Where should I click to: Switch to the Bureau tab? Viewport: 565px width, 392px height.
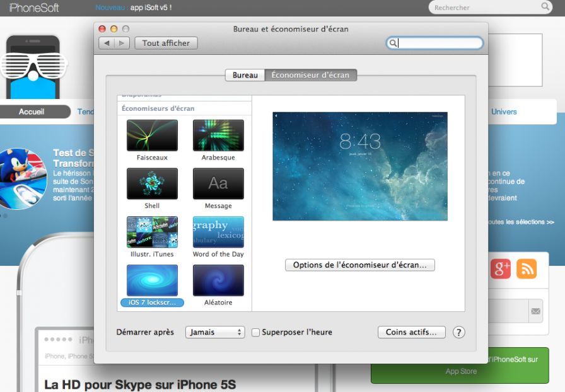[245, 74]
